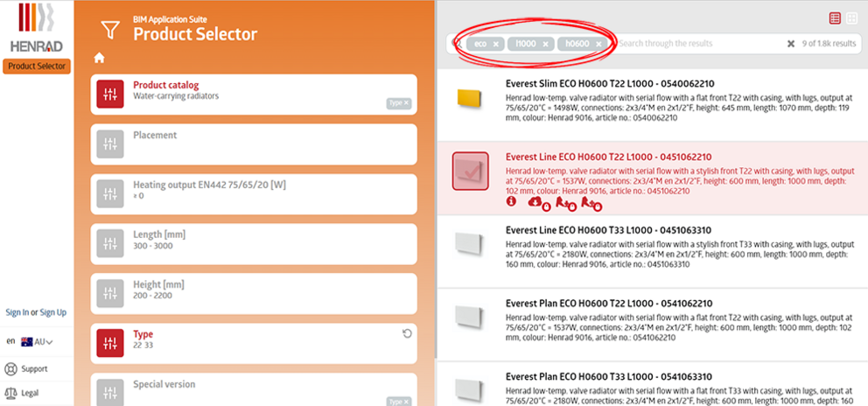The height and width of the screenshot is (406, 868).
Task: Switch to grid view icon
Action: point(851,18)
